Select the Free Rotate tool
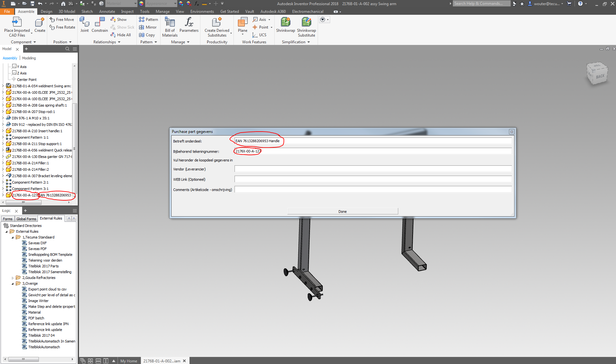616x364 pixels. click(x=62, y=27)
